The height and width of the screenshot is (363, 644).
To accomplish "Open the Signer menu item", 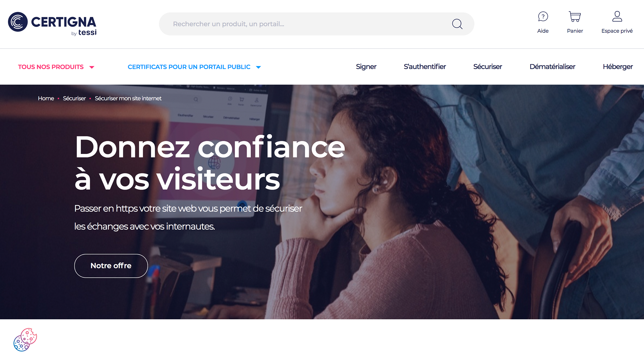I will coord(366,67).
